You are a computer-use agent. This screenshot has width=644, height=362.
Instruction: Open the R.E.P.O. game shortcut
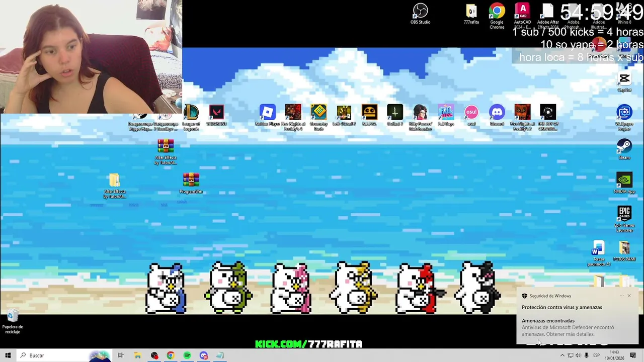(369, 115)
